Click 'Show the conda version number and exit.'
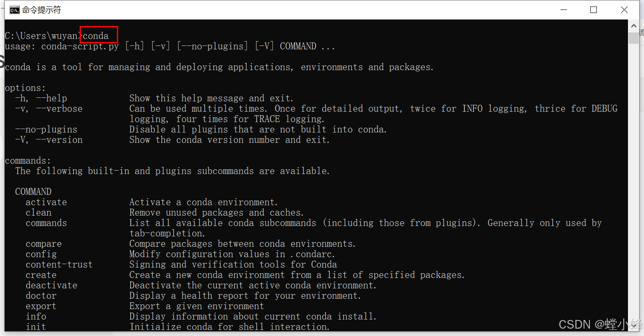This screenshot has height=336, width=644. [x=229, y=140]
